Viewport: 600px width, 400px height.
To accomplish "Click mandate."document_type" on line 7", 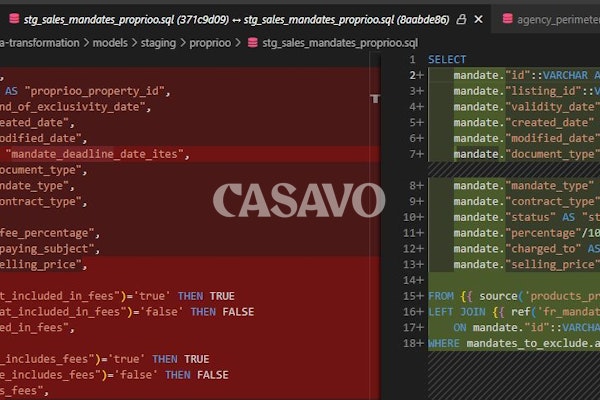I will [527, 154].
